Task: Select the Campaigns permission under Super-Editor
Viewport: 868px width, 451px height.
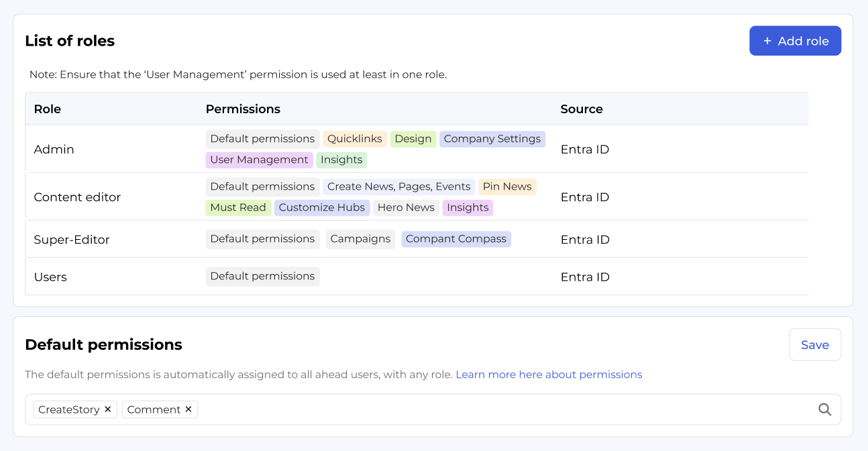Action: [x=360, y=239]
